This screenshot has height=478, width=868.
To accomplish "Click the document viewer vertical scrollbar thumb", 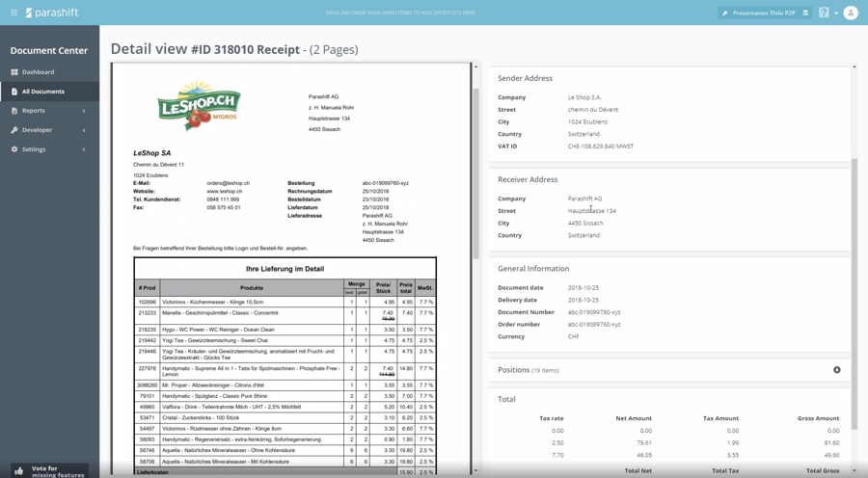I will [475, 173].
